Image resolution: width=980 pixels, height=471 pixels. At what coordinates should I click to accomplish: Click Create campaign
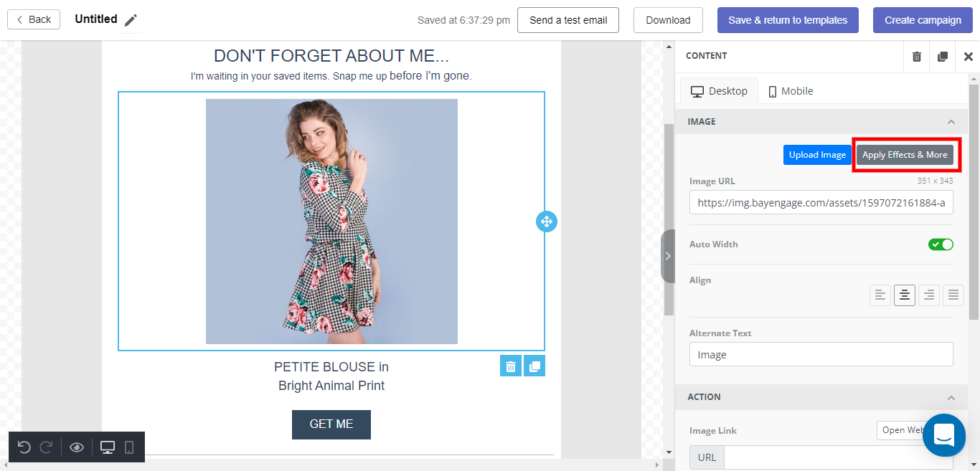pyautogui.click(x=923, y=20)
